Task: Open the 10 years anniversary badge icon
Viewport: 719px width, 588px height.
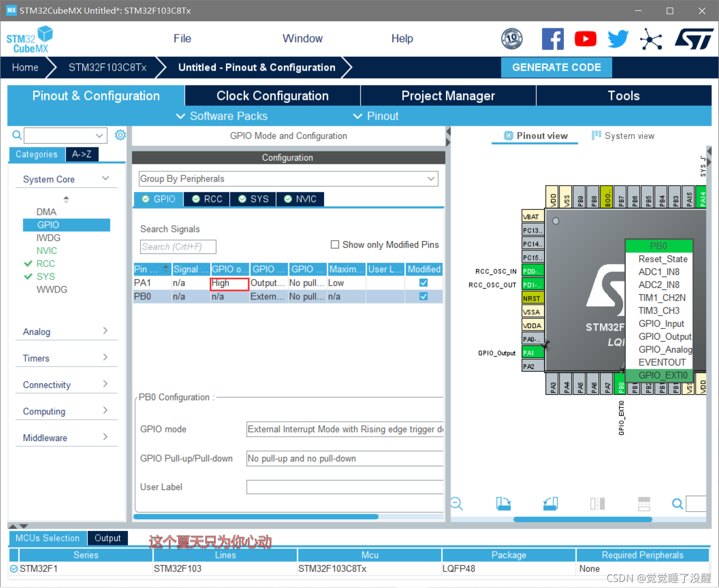Action: pyautogui.click(x=511, y=39)
